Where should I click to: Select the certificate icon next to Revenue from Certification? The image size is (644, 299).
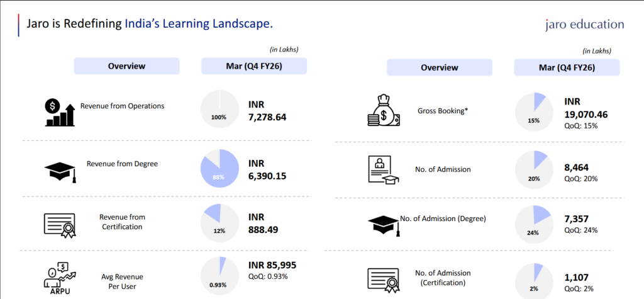point(60,225)
